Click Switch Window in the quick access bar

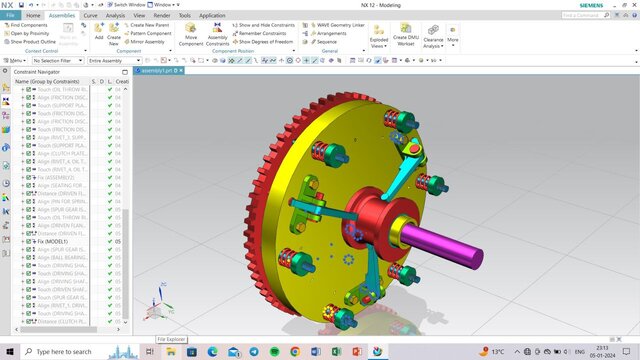126,5
